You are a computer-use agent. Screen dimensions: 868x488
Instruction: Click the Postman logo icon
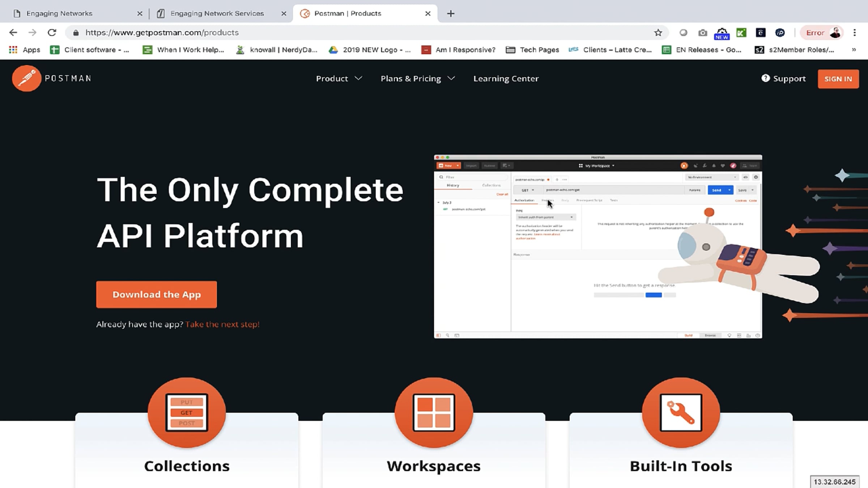pos(26,78)
